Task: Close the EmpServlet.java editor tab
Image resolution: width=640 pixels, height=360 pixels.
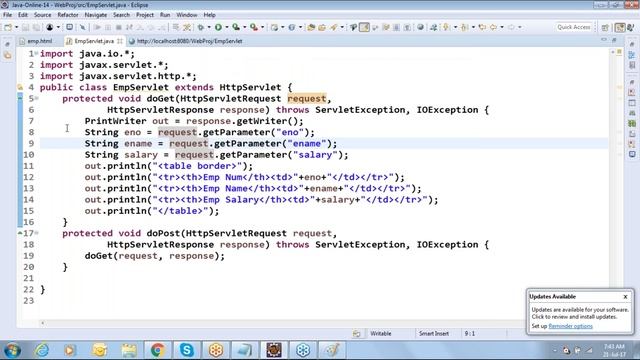Action: tap(120, 41)
